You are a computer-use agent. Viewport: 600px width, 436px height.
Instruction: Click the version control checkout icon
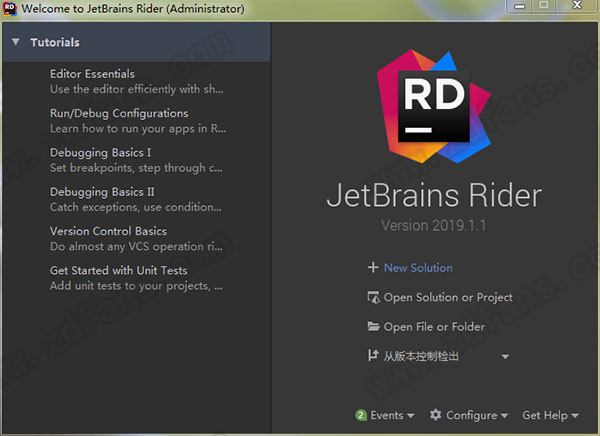[373, 356]
